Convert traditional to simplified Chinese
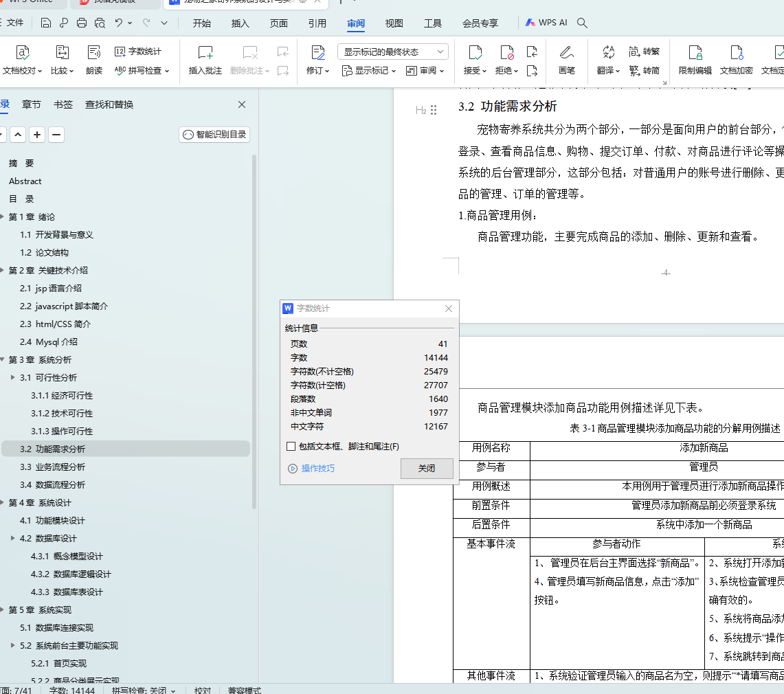784x694 pixels. (x=644, y=71)
